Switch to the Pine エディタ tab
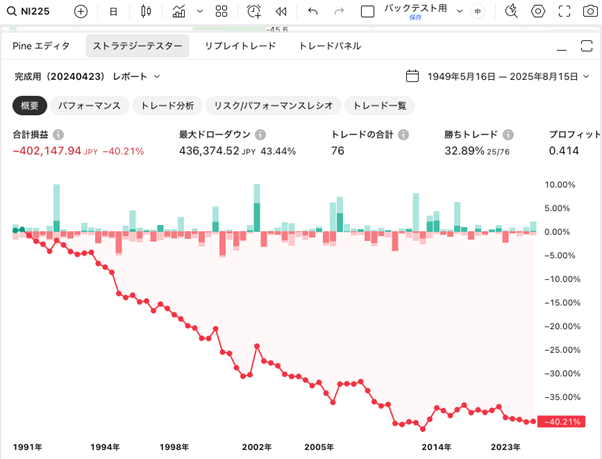The image size is (602, 459). point(41,46)
